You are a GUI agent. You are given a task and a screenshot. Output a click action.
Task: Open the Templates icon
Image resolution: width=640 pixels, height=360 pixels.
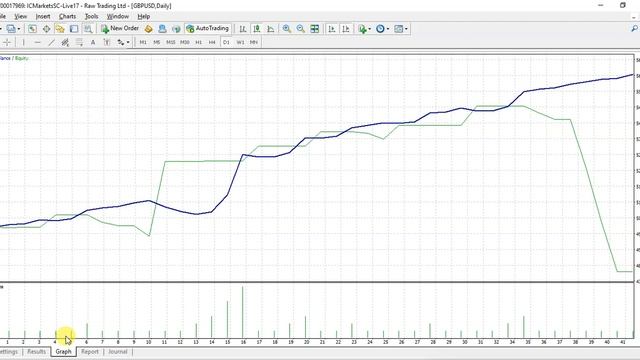[399, 29]
